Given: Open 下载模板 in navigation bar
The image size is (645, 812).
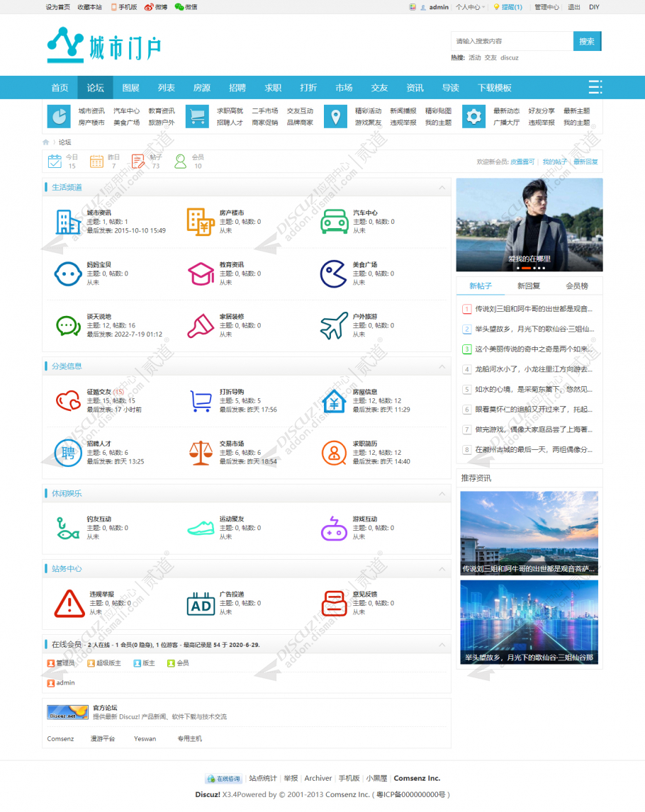Looking at the screenshot, I should [x=495, y=88].
